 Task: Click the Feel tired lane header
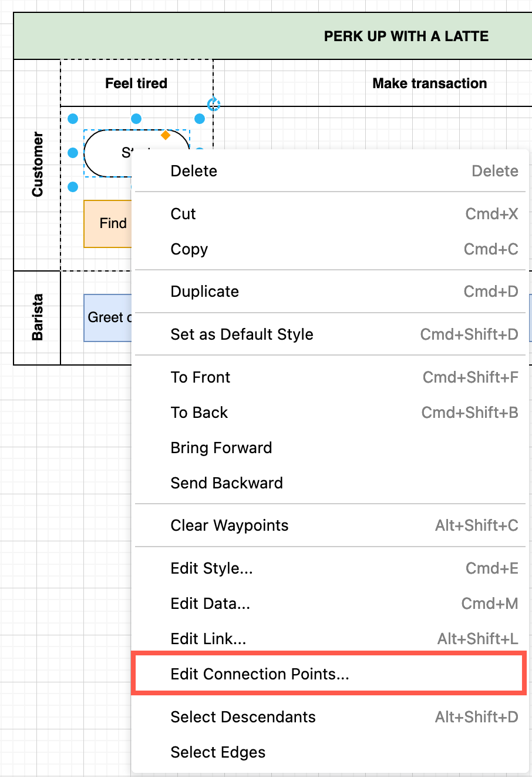coord(136,83)
